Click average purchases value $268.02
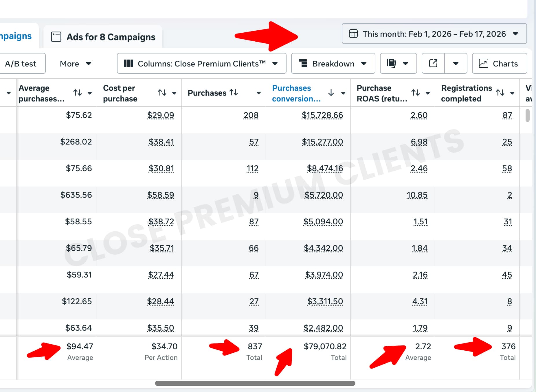 tap(76, 142)
